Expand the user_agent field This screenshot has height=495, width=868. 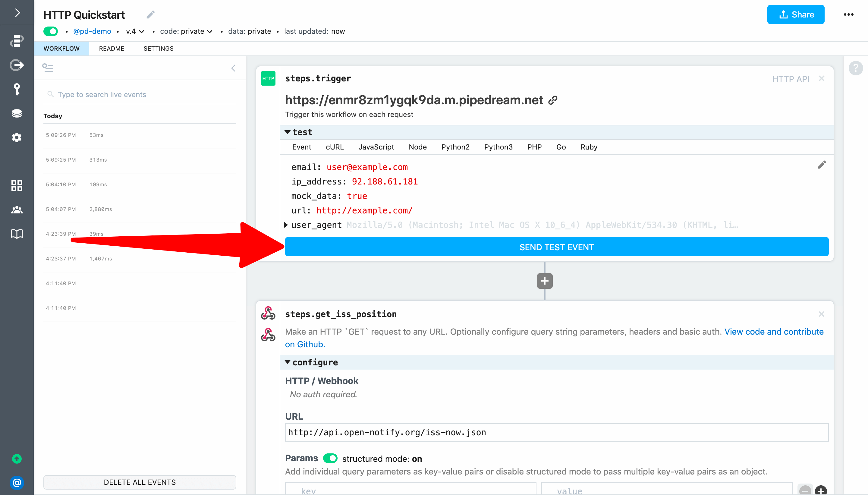tap(286, 225)
